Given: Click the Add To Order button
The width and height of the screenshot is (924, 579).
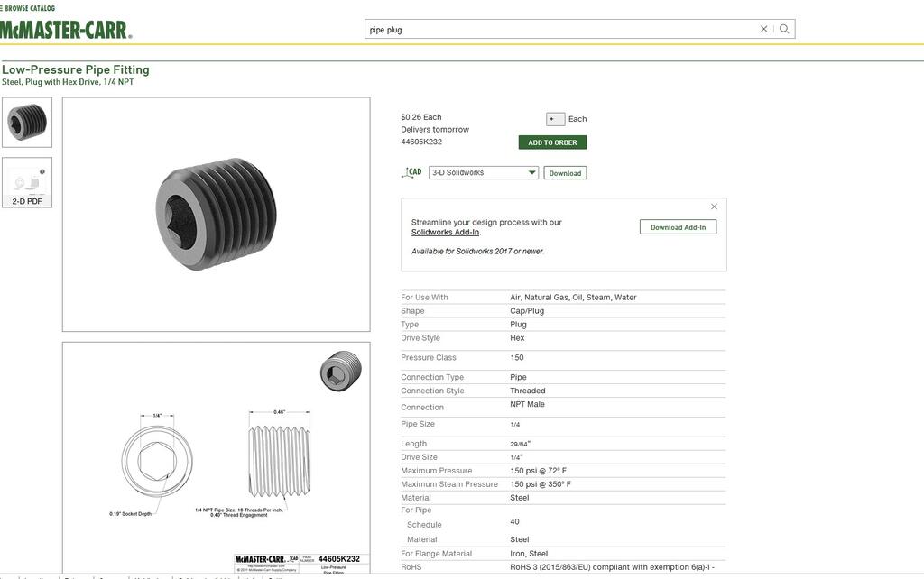Looking at the screenshot, I should [x=552, y=142].
